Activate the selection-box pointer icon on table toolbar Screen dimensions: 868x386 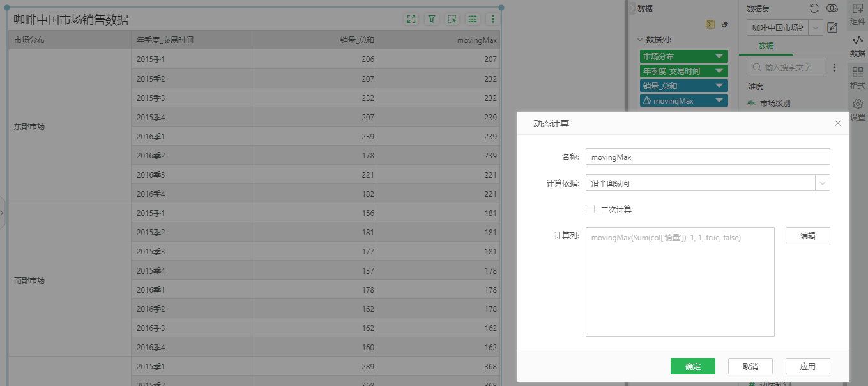click(x=452, y=19)
